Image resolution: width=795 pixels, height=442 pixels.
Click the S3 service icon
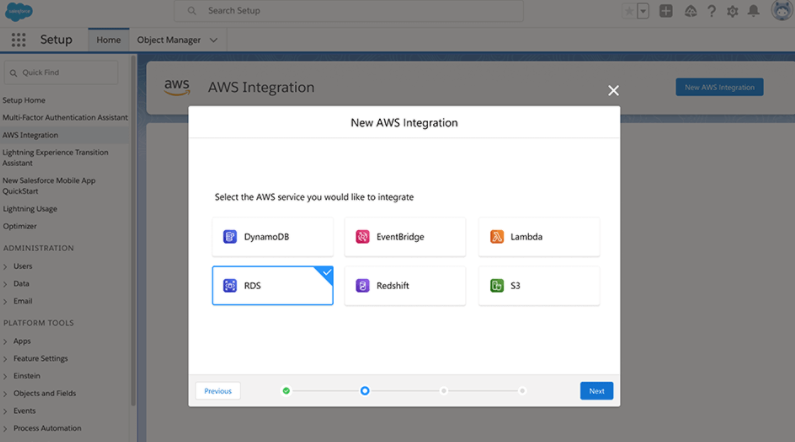(497, 285)
